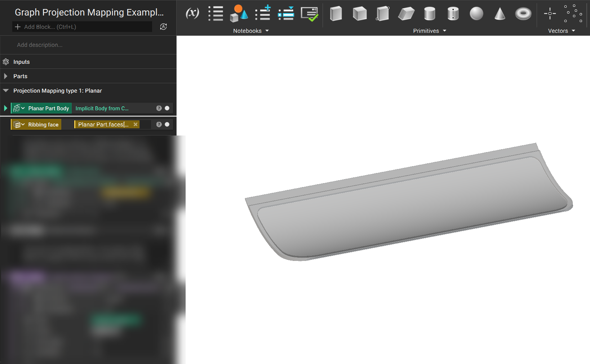Screen dimensions: 590x364
Task: Open the Primitives dropdown menu
Action: tap(430, 31)
